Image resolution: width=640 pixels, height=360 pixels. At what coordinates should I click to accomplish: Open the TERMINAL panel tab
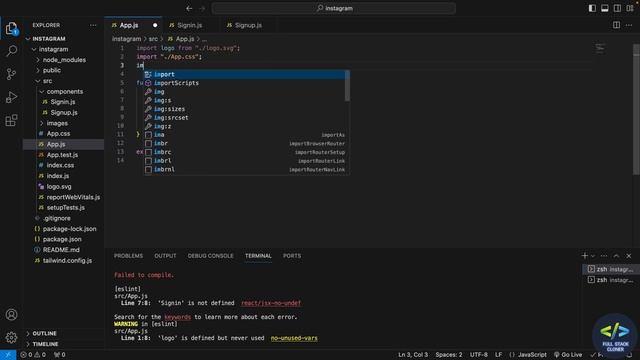click(258, 256)
